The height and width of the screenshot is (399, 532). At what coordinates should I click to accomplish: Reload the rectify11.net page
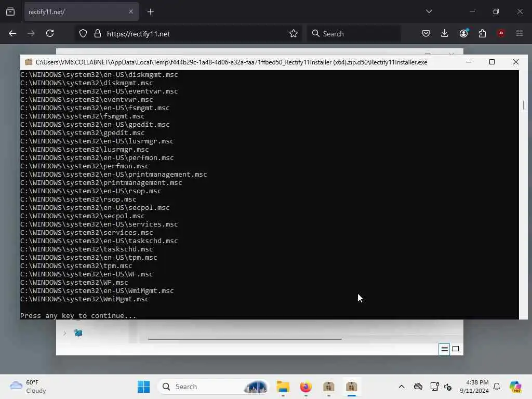pos(50,34)
